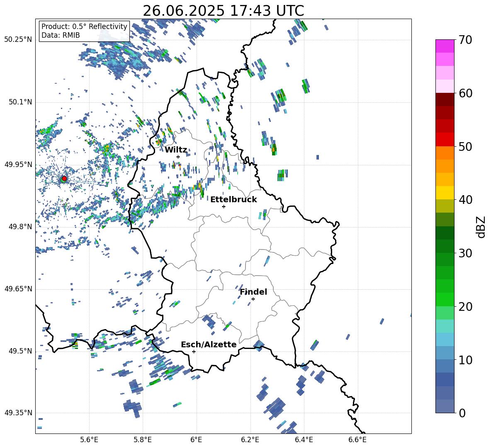491x448 pixels.
Task: Click the 'Data: RMIB' text
Action: [61, 35]
